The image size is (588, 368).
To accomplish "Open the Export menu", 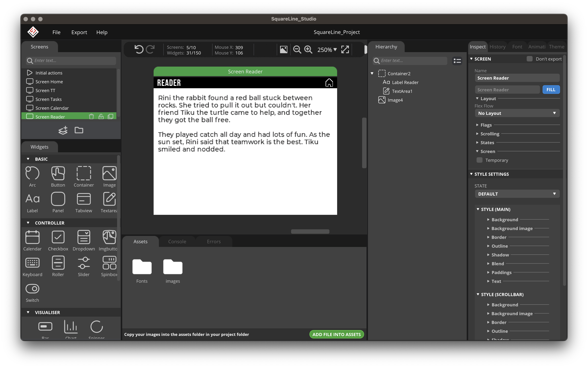I will (79, 32).
